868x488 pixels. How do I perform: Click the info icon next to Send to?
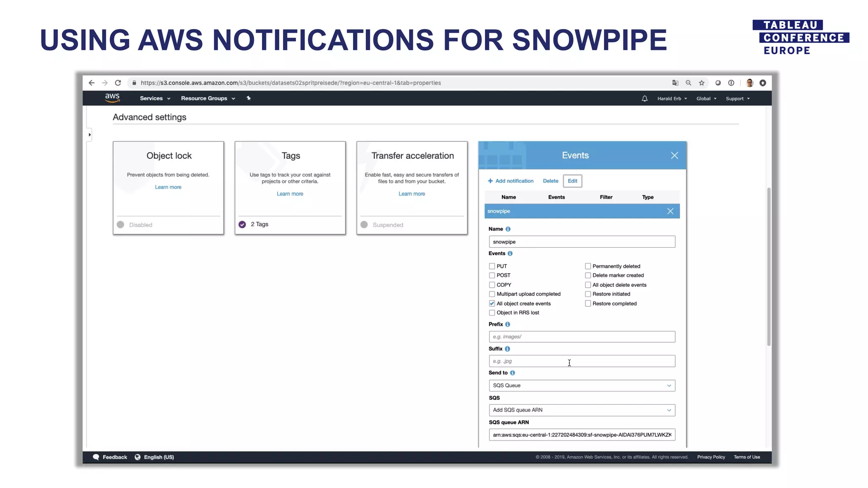click(x=512, y=373)
